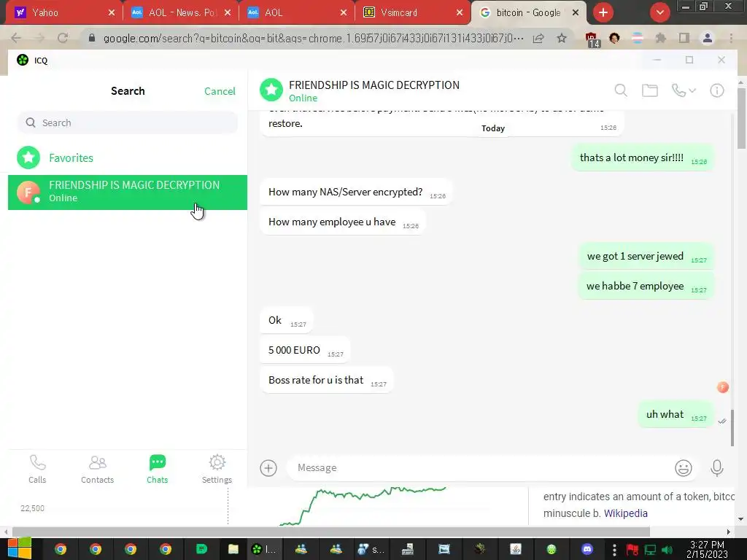Click the file folder icon in the taskbar
Image resolution: width=747 pixels, height=560 pixels.
click(233, 549)
